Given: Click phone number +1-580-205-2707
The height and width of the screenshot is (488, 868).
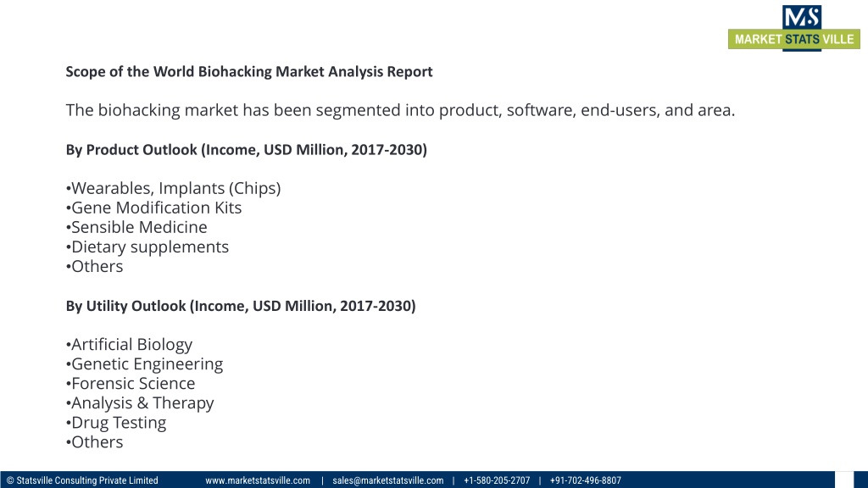Looking at the screenshot, I should coord(497,480).
